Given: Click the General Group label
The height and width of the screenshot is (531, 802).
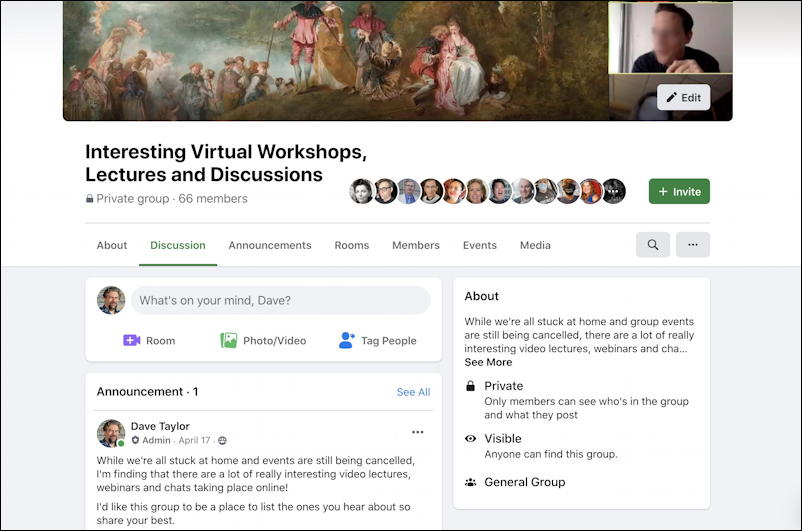Looking at the screenshot, I should 525,482.
